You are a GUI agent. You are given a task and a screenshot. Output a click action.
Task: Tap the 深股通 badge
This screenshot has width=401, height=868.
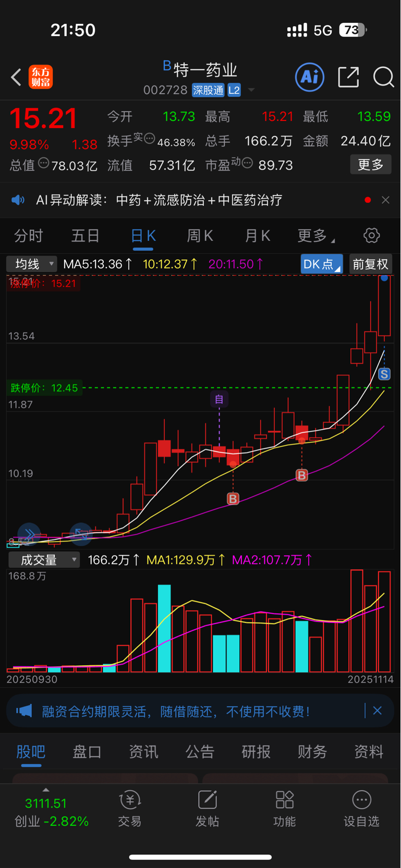208,90
